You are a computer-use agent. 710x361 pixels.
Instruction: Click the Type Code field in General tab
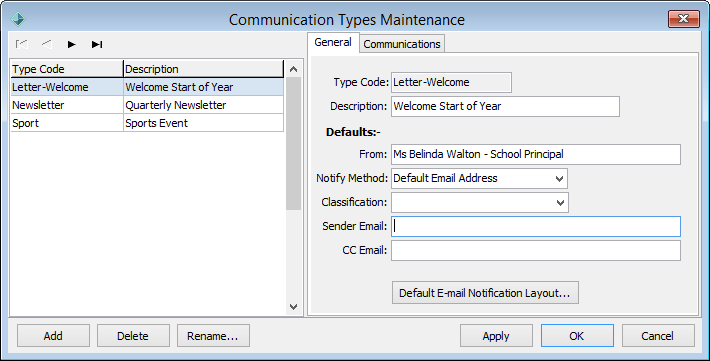(451, 82)
